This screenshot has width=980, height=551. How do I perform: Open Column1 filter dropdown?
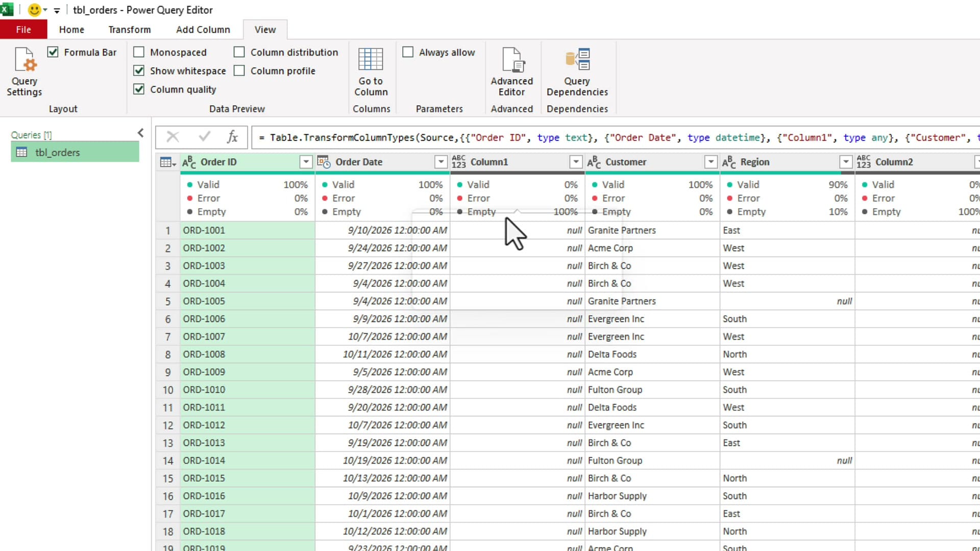pyautogui.click(x=576, y=162)
